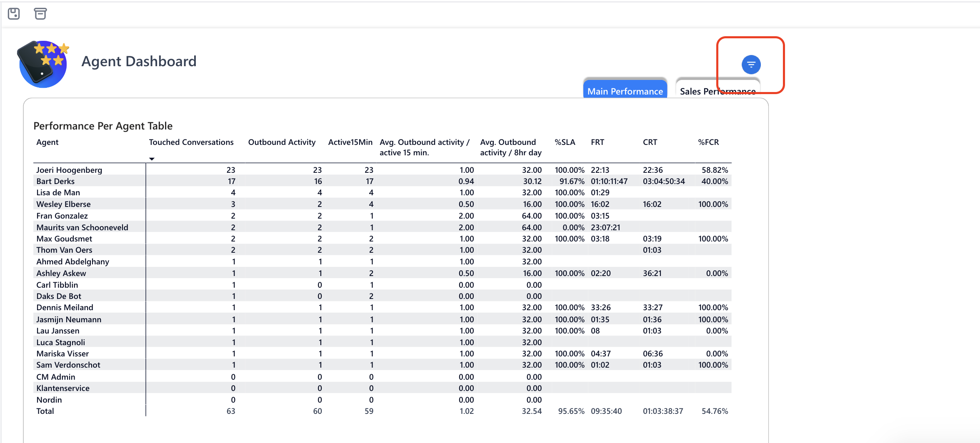Sort by the Outbound Activity column header

point(282,142)
